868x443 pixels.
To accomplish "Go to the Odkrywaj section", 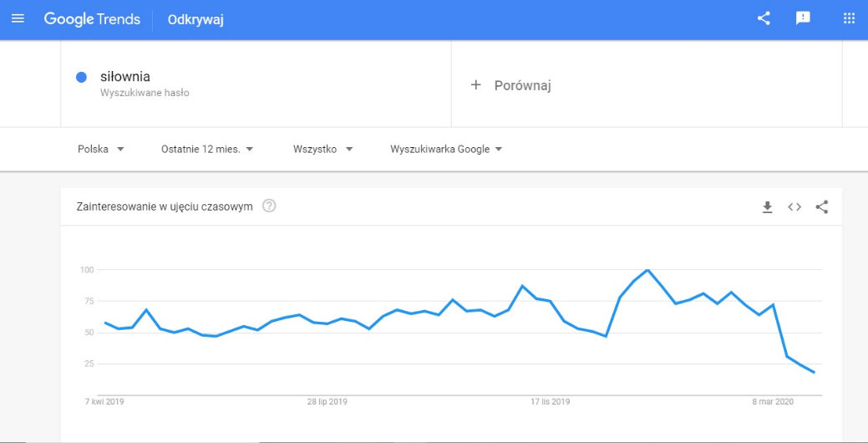I will [195, 20].
